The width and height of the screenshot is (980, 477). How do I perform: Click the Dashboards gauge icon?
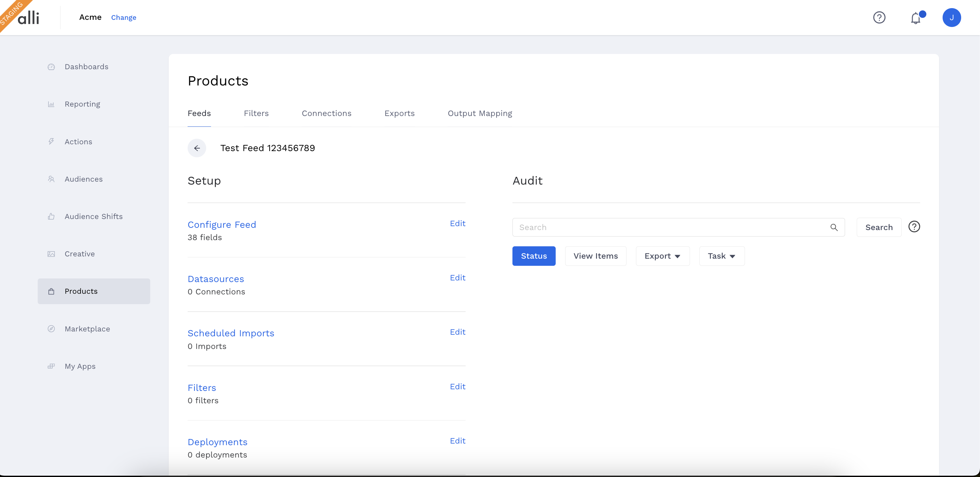point(51,67)
